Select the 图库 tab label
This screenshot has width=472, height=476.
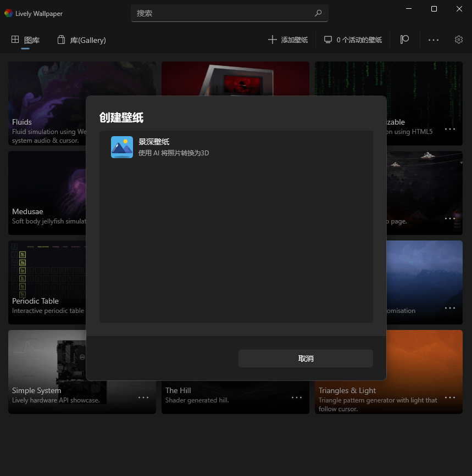pyautogui.click(x=32, y=40)
